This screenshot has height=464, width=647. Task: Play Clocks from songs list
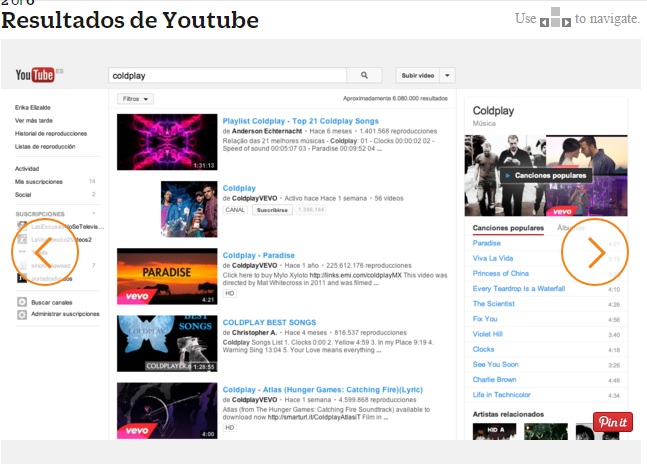(x=483, y=349)
